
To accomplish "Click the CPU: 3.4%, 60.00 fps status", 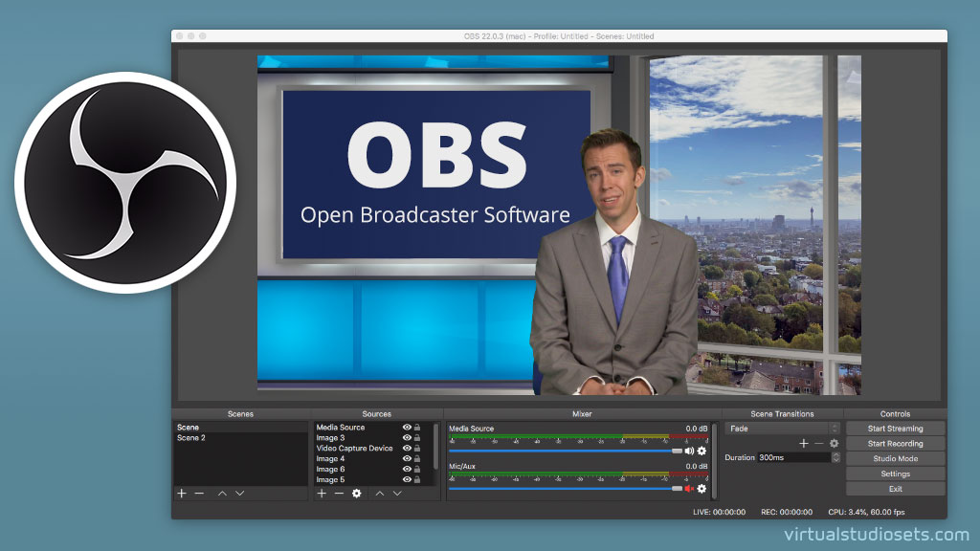I will point(866,513).
